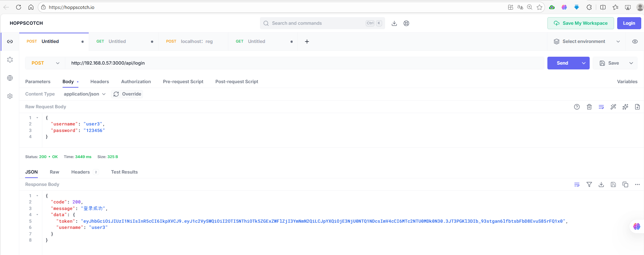
Task: Toggle response body line wrap
Action: [577, 185]
